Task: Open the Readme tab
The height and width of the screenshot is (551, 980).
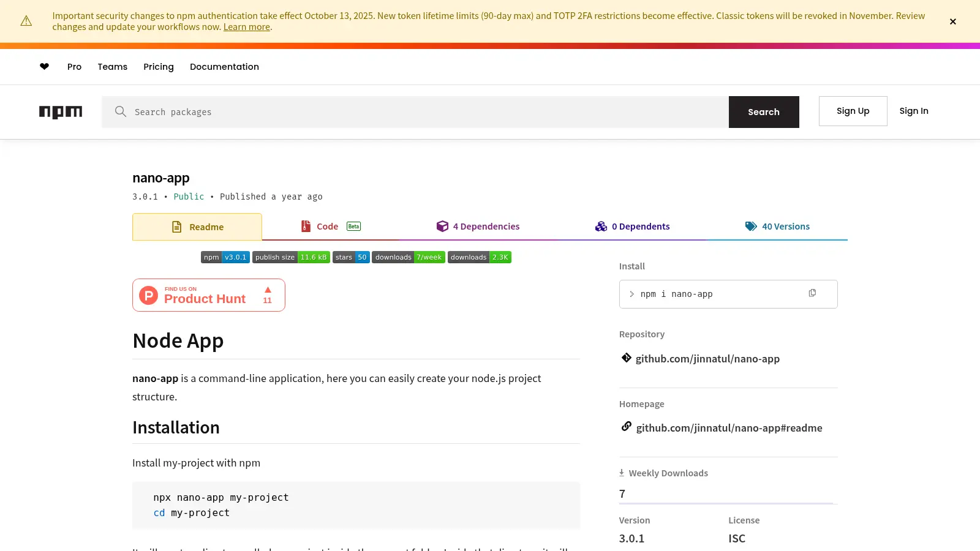Action: pos(197,227)
